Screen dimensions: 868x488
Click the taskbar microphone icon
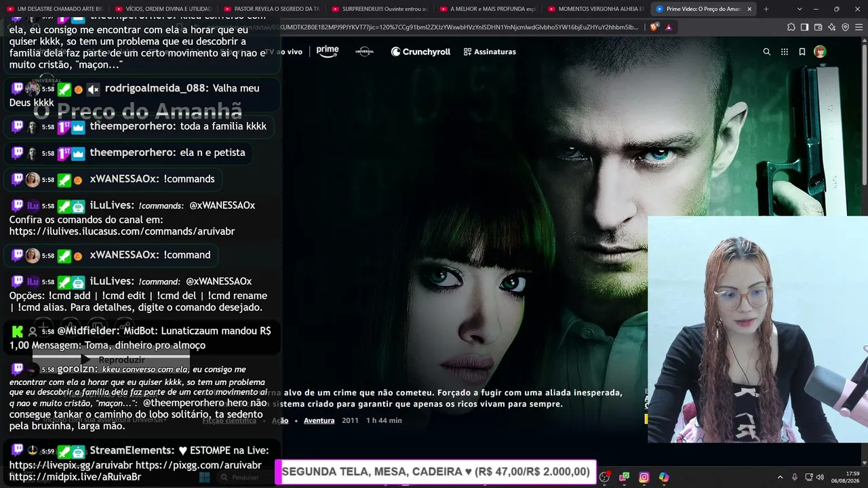pyautogui.click(x=795, y=477)
